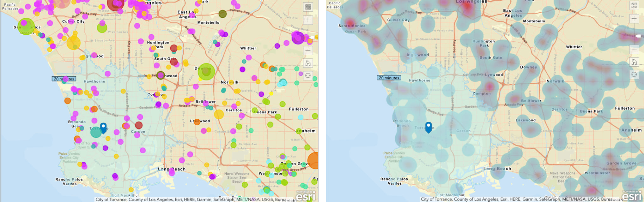This screenshot has width=644, height=202.
Task: Click 'Garden Grove' label on right heatmap
Action: point(621,163)
